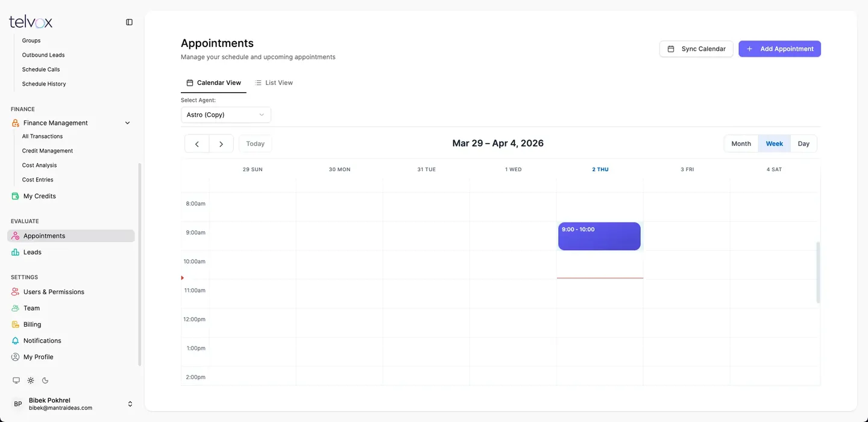Click the 4 SAT column header
The width and height of the screenshot is (868, 422).
tap(774, 169)
